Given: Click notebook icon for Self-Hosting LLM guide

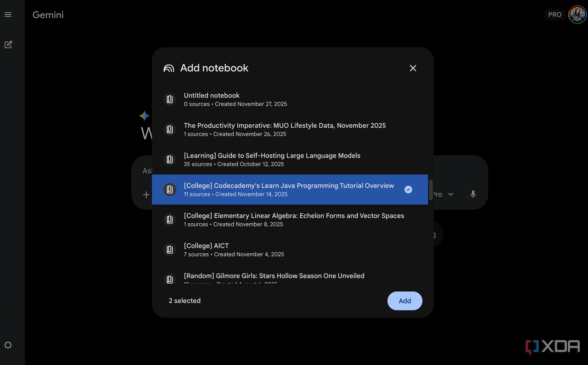Looking at the screenshot, I should point(170,159).
